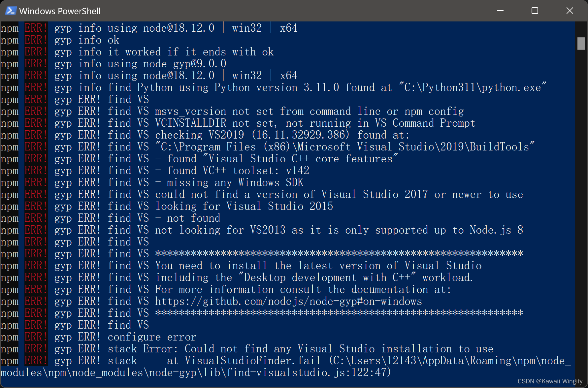Select the node@18.12.0 version text

tap(178, 28)
